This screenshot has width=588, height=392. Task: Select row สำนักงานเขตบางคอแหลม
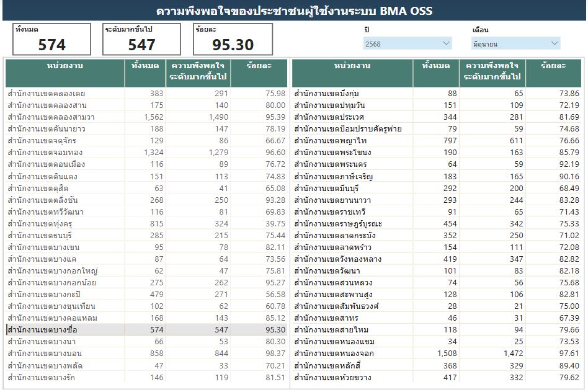click(x=146, y=318)
